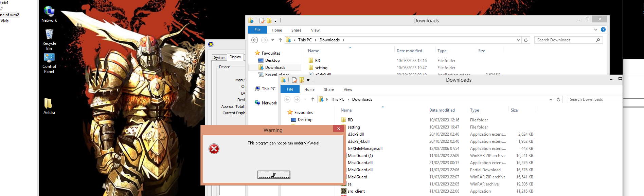The height and width of the screenshot is (196, 644).
Task: Click the Search Downloads box in front window
Action: click(595, 99)
